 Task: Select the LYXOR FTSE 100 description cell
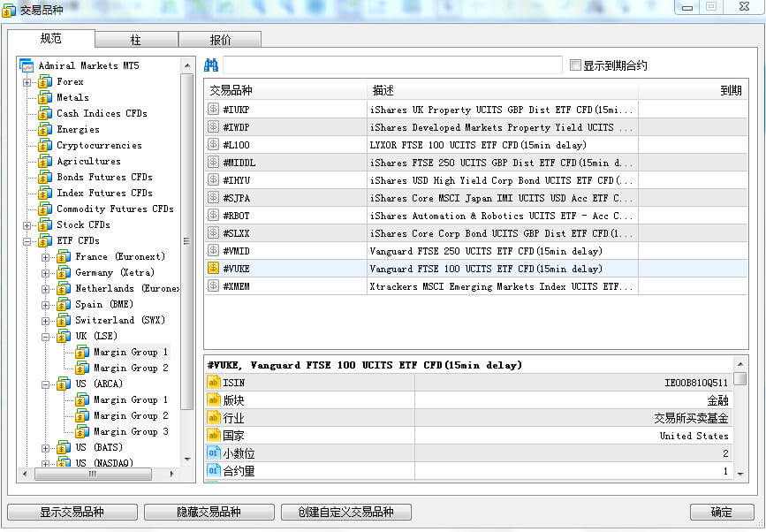click(503, 145)
